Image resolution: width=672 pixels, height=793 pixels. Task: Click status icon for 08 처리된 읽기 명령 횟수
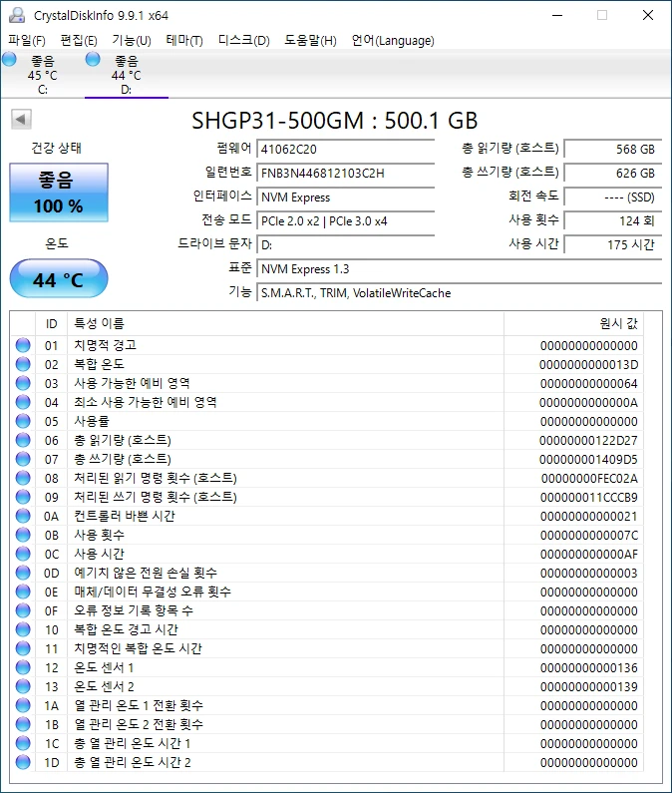23,478
